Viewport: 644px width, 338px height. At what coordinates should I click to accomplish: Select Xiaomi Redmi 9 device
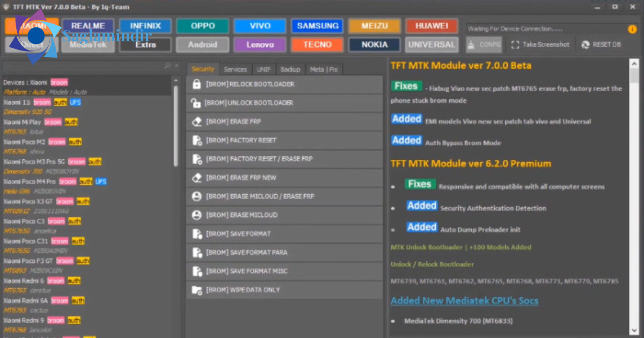pyautogui.click(x=86, y=320)
